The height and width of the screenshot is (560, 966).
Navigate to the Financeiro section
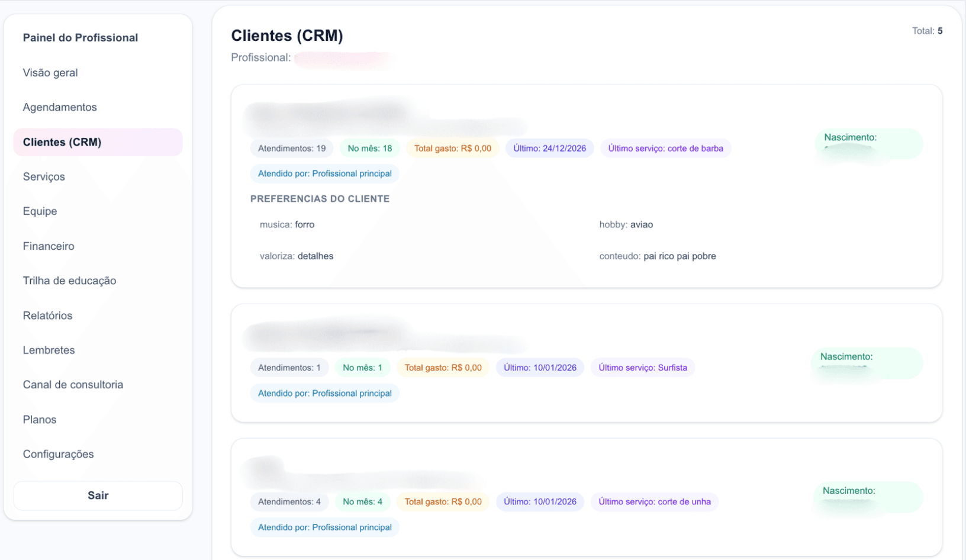48,246
